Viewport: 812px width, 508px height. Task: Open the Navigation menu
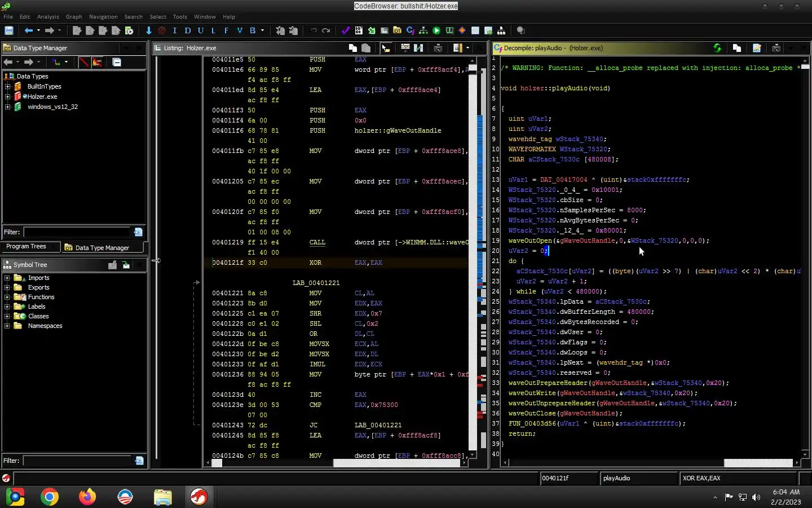click(x=103, y=17)
